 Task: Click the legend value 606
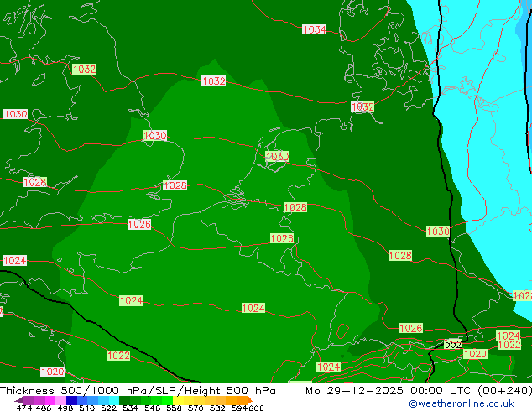(256, 408)
